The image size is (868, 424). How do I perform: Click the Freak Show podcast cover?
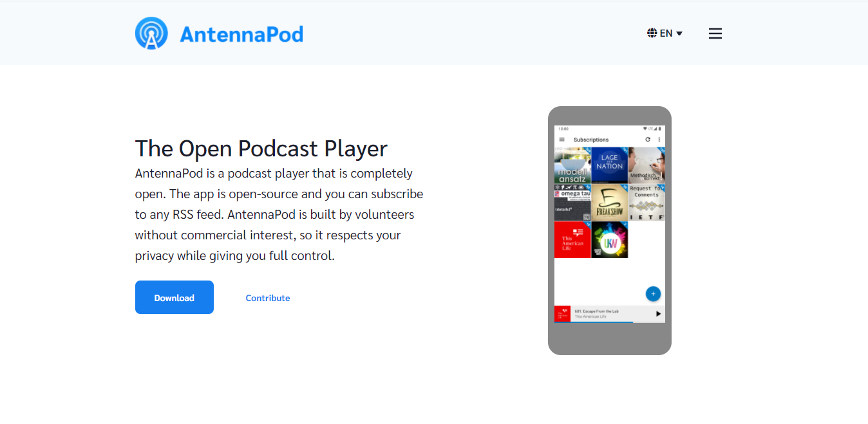tap(610, 203)
